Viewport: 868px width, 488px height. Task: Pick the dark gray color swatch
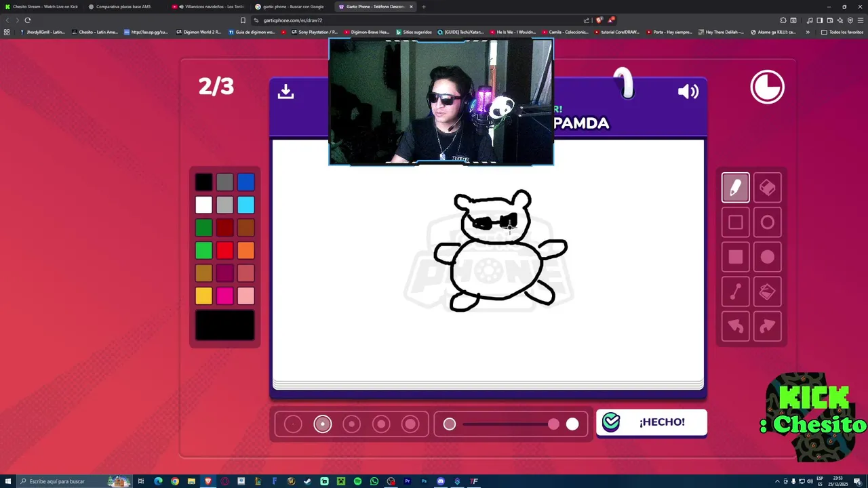pos(224,182)
